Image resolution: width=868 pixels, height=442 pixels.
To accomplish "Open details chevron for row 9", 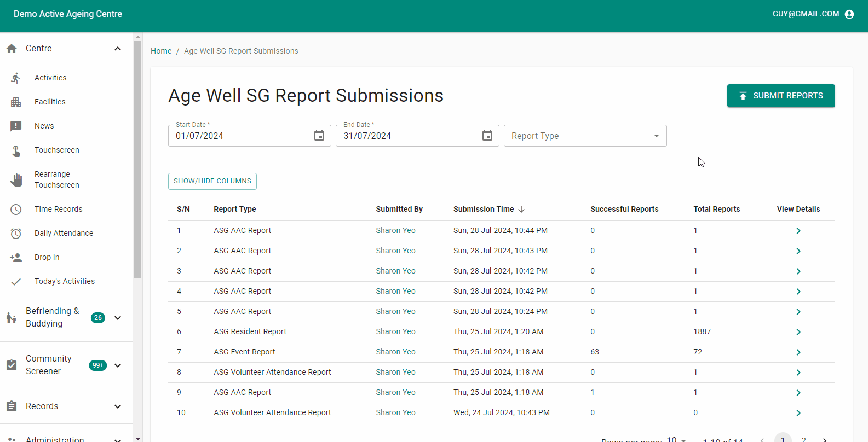I will point(798,393).
